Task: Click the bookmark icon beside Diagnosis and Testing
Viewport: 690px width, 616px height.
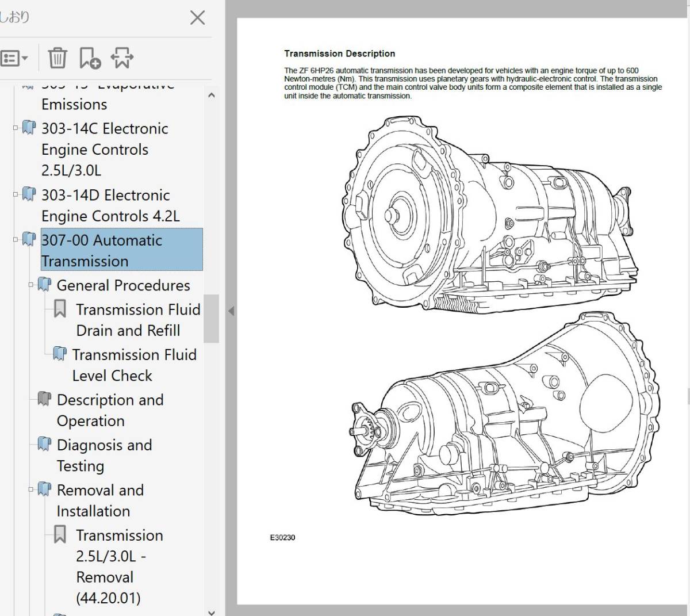Action: tap(44, 444)
